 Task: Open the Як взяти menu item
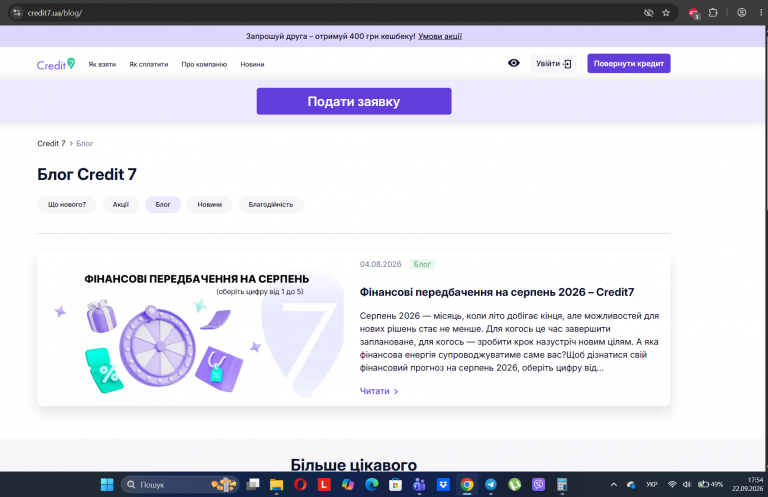[x=102, y=64]
